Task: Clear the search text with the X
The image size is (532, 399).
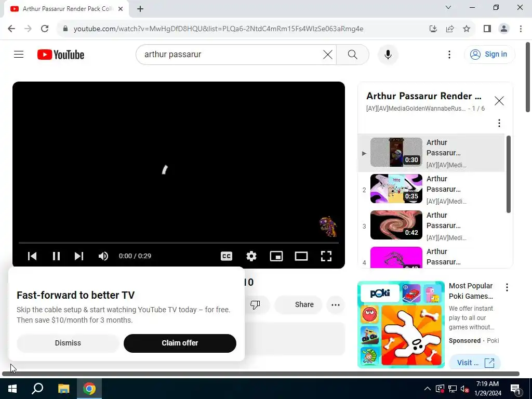Action: point(328,54)
